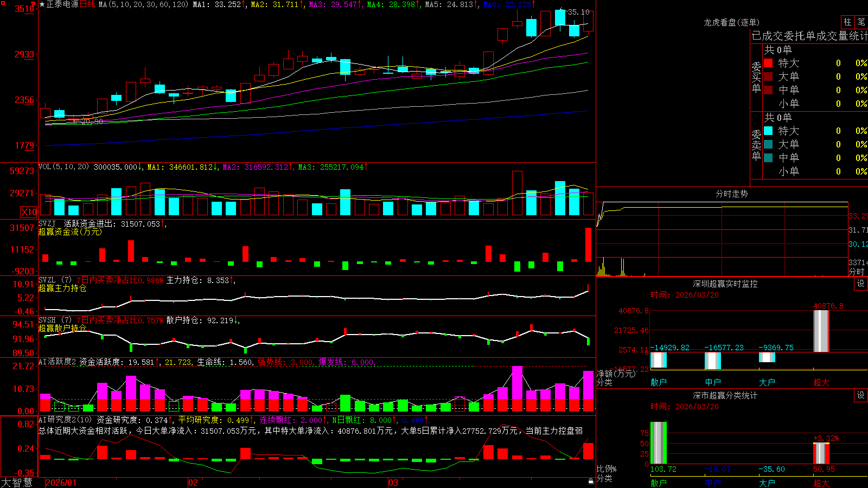
Task: Click the X10 multiplier box on volume axis
Action: [29, 212]
